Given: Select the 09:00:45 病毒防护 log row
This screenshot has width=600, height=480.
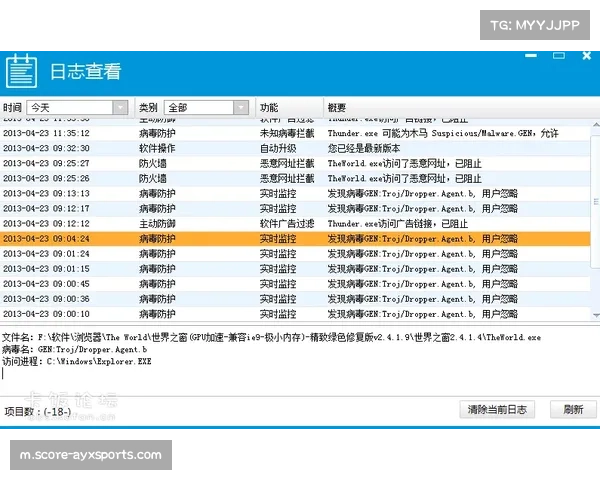Looking at the screenshot, I should [x=300, y=284].
